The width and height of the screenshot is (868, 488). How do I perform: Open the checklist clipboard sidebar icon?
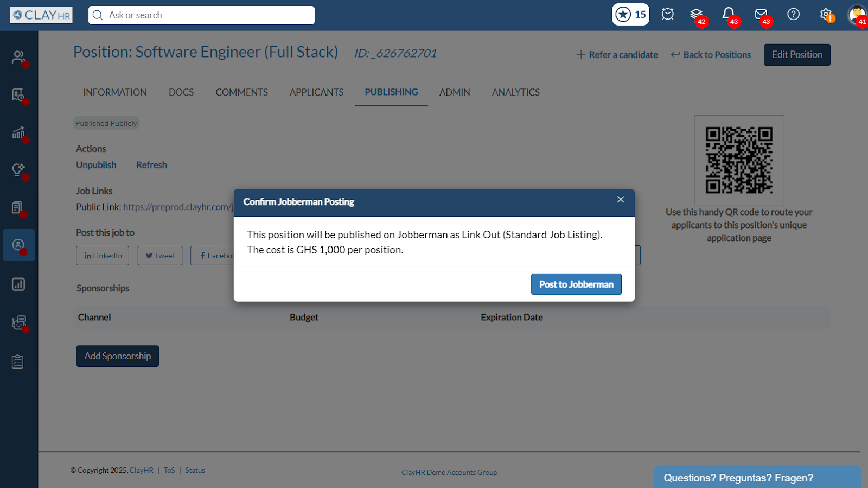18,362
